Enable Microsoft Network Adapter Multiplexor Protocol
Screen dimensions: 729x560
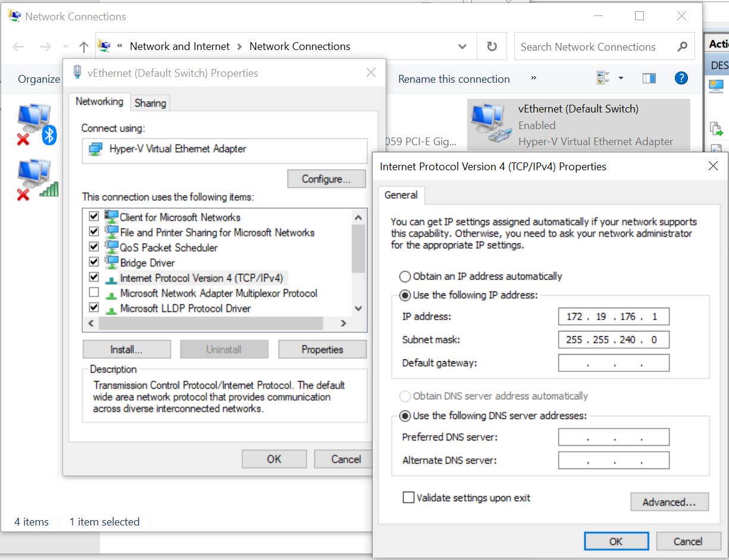point(94,292)
